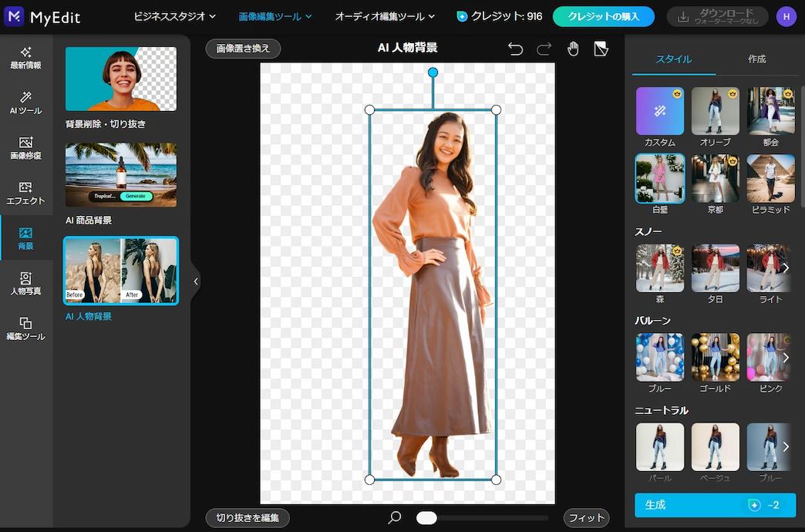Switch to the 作成 tab
Viewport: 805px width, 532px height.
[756, 58]
